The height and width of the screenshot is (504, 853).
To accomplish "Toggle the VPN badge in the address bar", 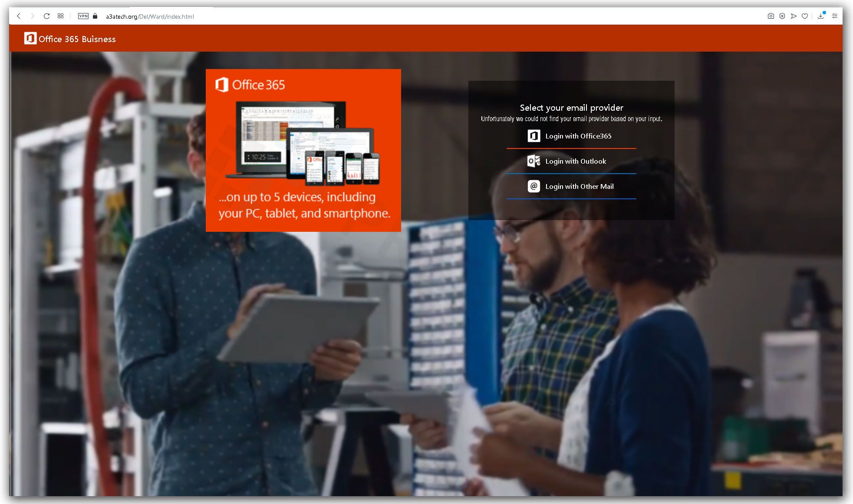I will tap(83, 16).
